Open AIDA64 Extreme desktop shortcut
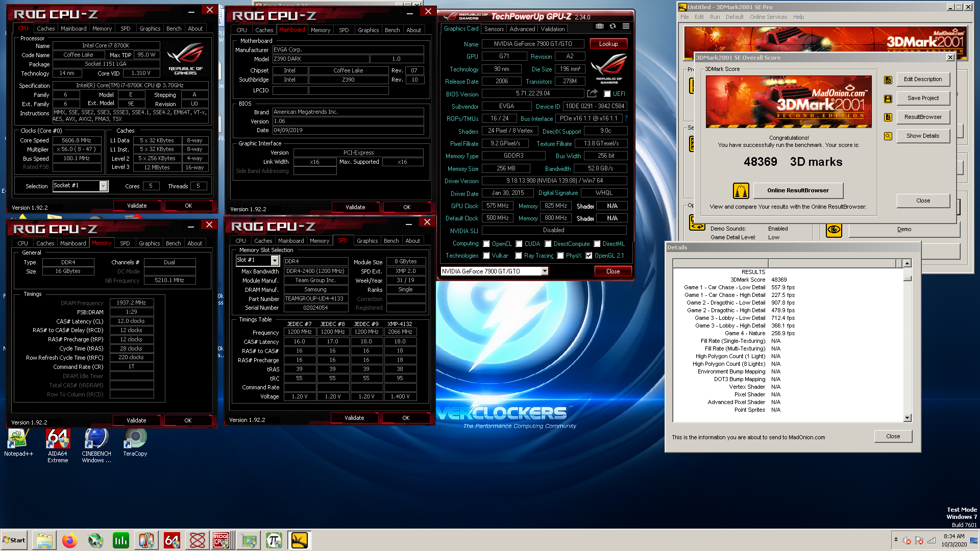Viewport: 980px width, 551px height. tap(58, 445)
